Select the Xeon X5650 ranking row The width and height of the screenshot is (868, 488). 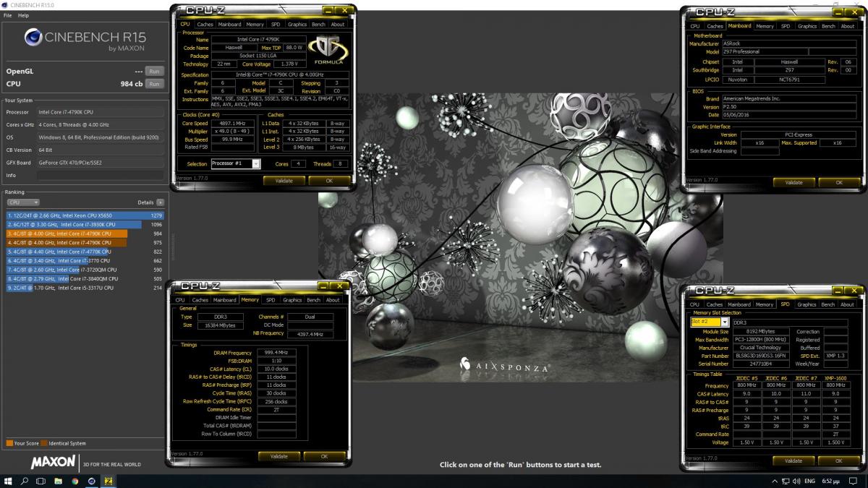coord(85,215)
